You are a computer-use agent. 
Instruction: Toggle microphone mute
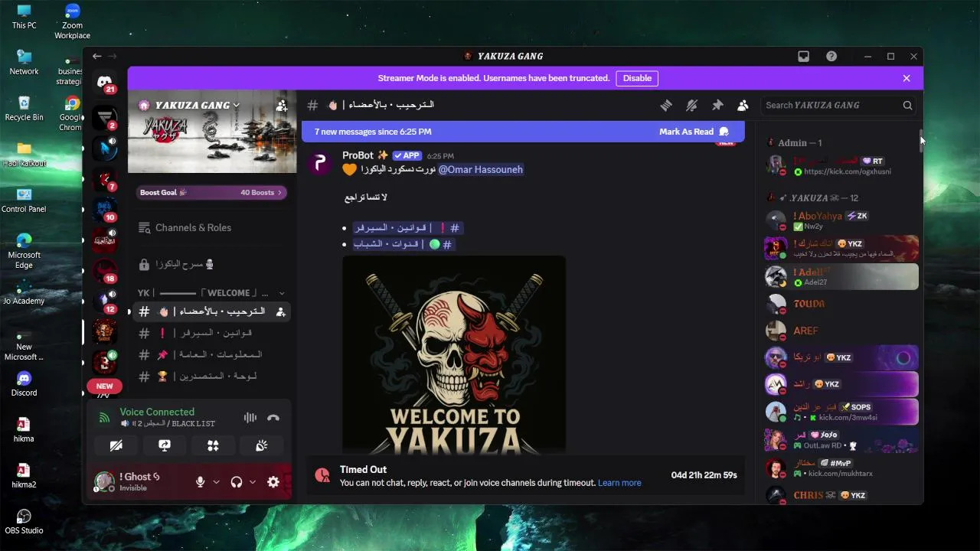[200, 482]
